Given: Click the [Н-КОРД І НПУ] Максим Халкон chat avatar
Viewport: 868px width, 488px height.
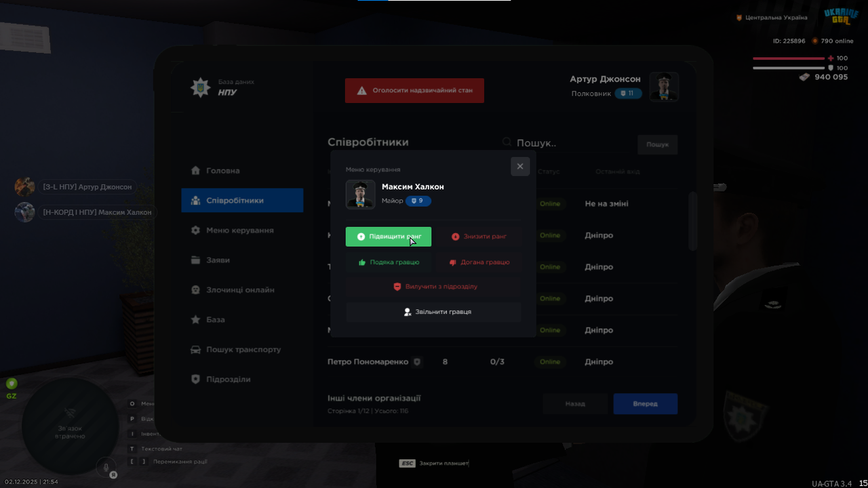Looking at the screenshot, I should point(25,212).
